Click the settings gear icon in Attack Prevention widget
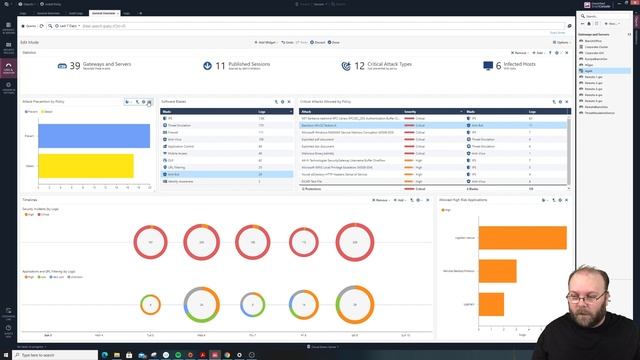Viewport: 640px width, 360px height. point(143,102)
